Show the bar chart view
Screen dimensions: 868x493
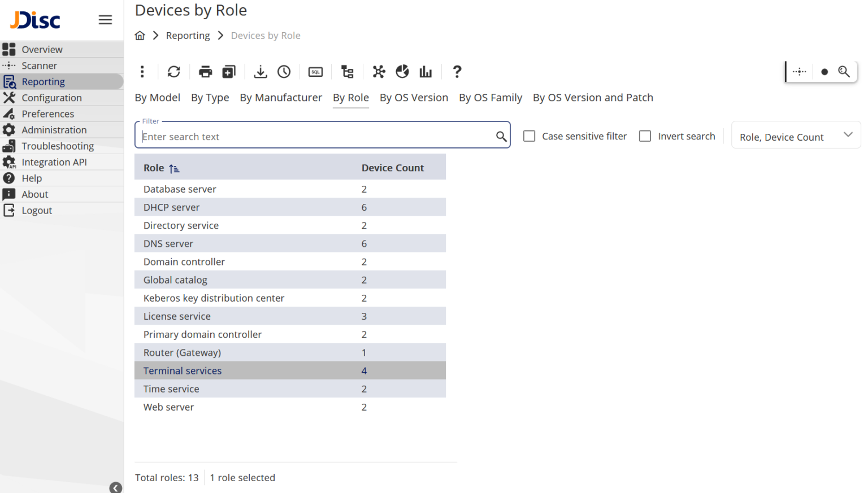[426, 72]
